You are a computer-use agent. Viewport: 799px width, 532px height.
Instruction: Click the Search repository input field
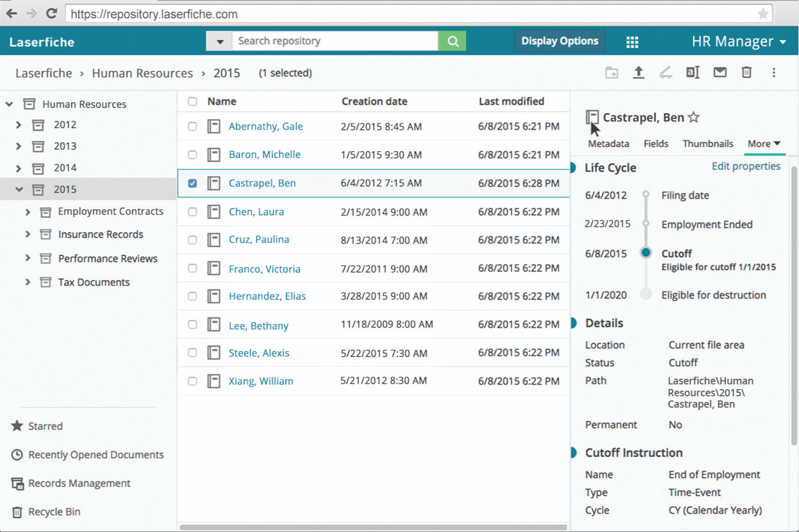(x=335, y=41)
